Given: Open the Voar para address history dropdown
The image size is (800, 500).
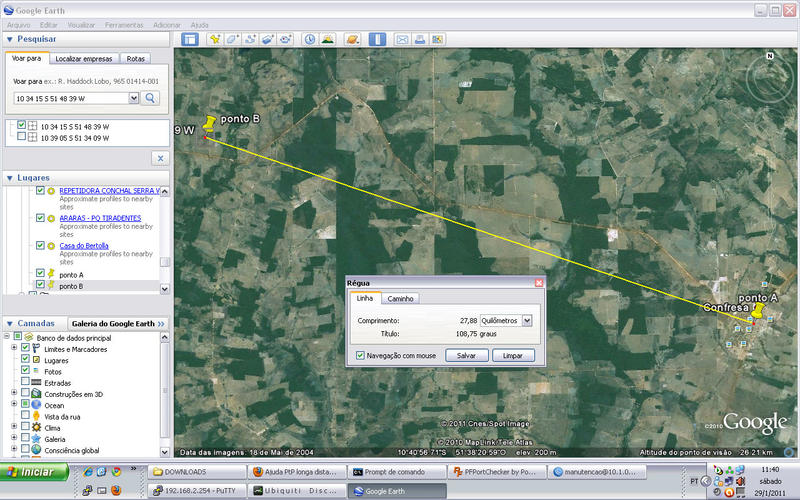Looking at the screenshot, I should [x=134, y=98].
